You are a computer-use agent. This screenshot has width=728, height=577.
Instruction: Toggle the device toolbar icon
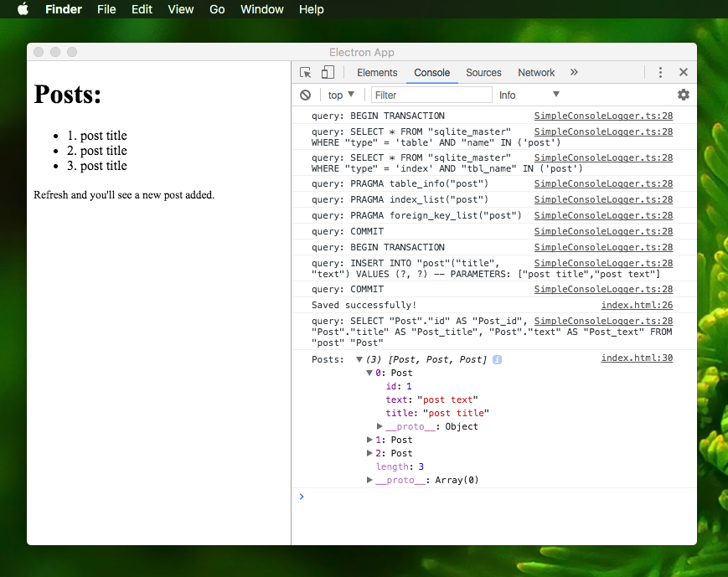click(327, 72)
